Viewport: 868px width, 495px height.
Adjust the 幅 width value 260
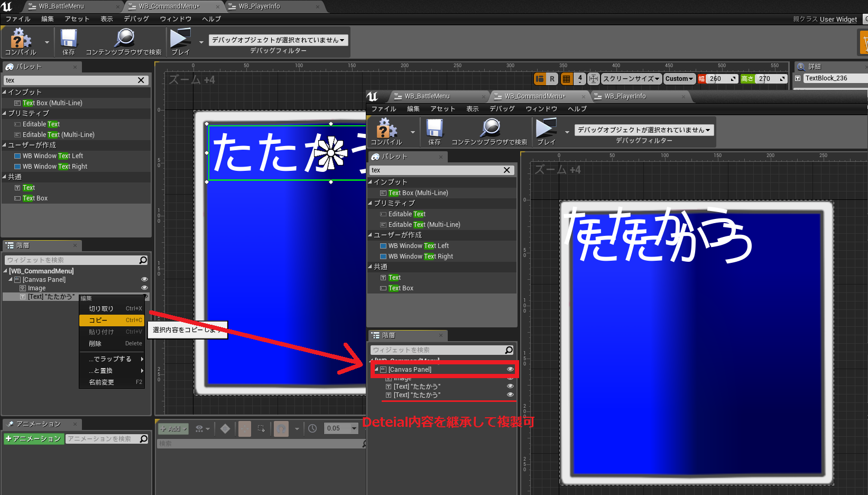722,79
